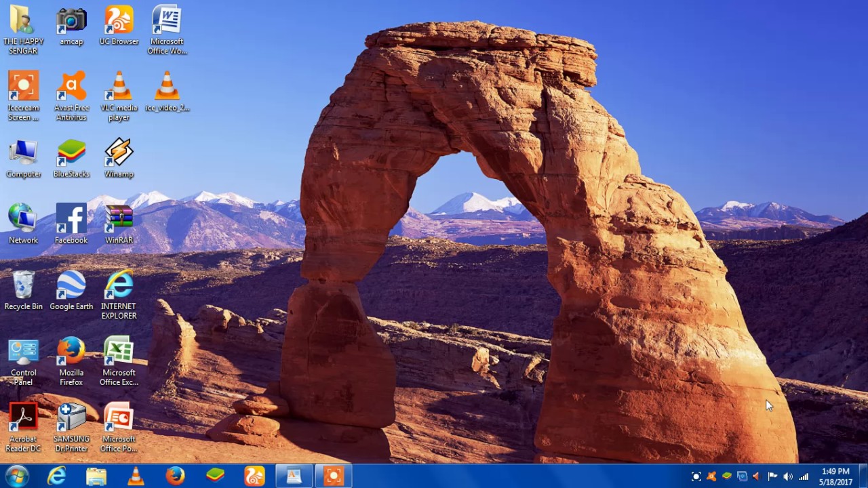This screenshot has width=868, height=488.
Task: Switch to the running document-editor taskbar window
Action: click(294, 476)
